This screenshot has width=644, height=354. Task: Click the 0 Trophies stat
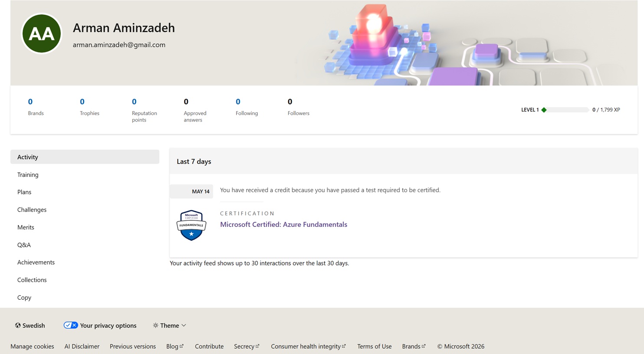click(x=89, y=107)
